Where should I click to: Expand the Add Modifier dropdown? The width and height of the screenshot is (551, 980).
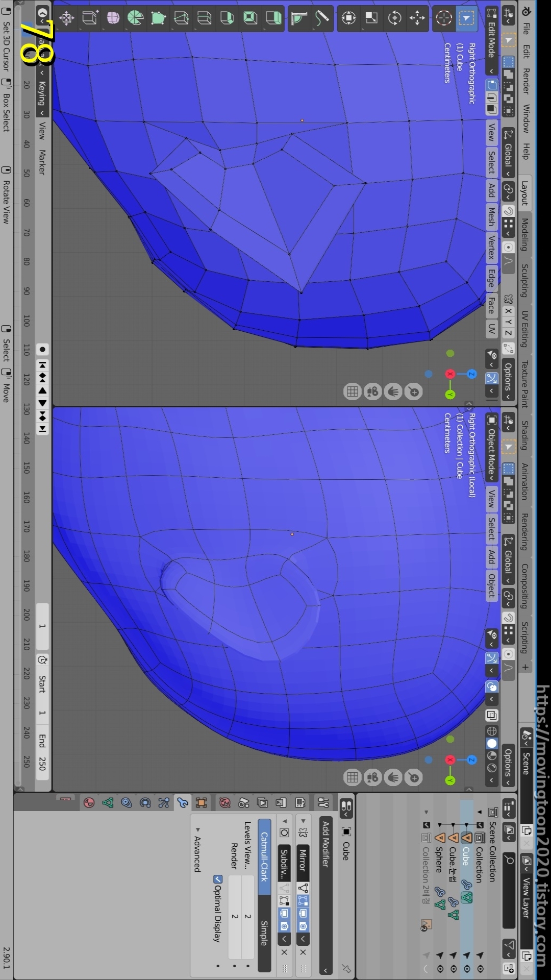(325, 896)
